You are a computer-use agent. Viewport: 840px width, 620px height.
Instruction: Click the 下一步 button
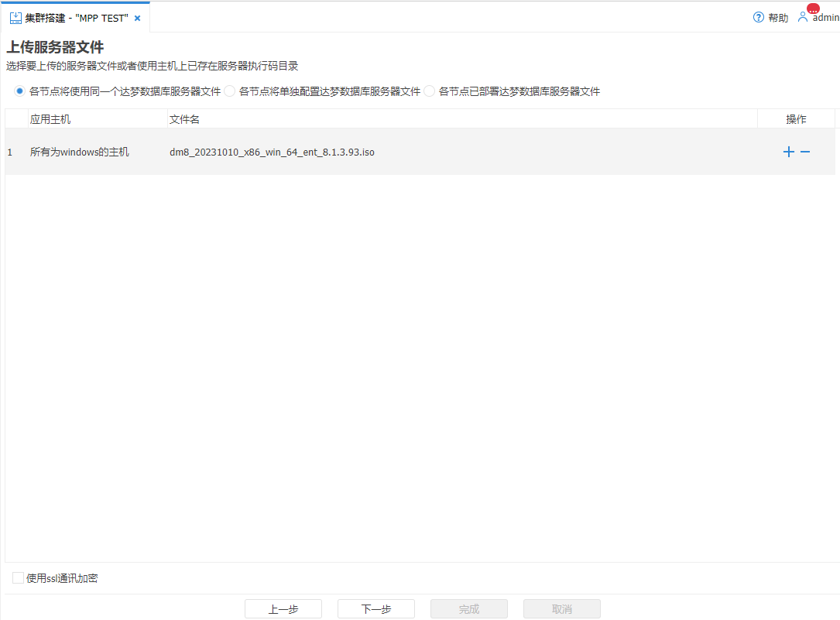pos(375,608)
